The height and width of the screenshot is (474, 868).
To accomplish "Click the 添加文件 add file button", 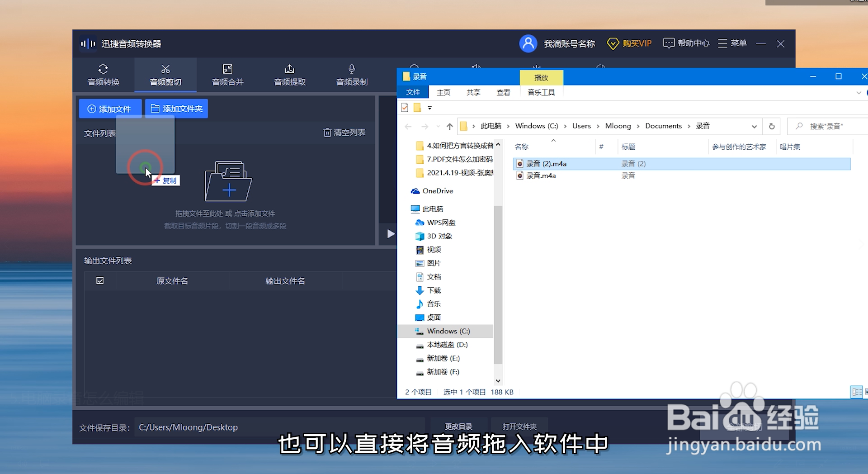I will click(x=110, y=109).
